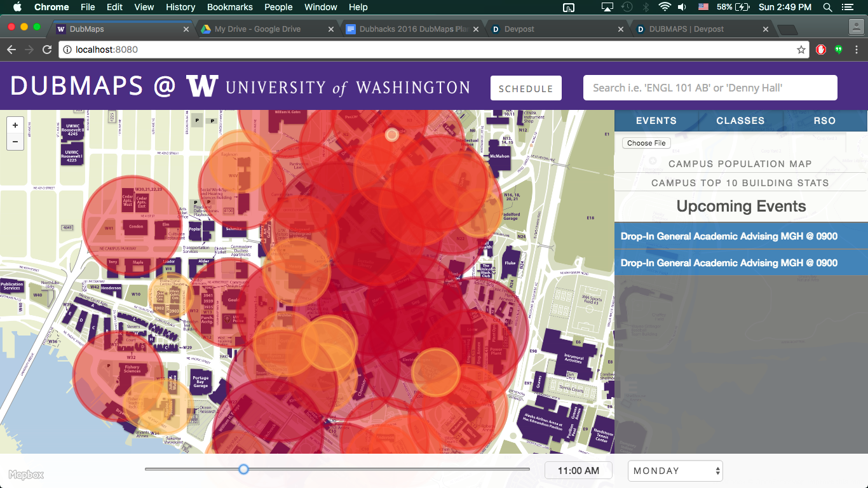Open CAMPUS TOP 10 BUILDING STATS
The image size is (868, 488).
740,183
